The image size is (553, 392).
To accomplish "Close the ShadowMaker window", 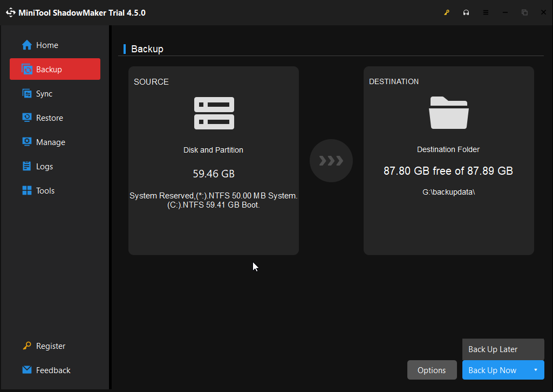I will 543,13.
